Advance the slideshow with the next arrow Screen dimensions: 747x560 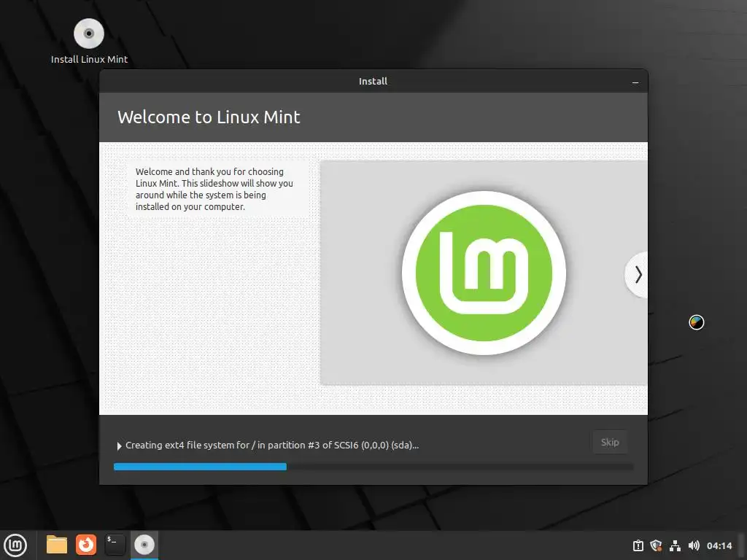point(638,275)
